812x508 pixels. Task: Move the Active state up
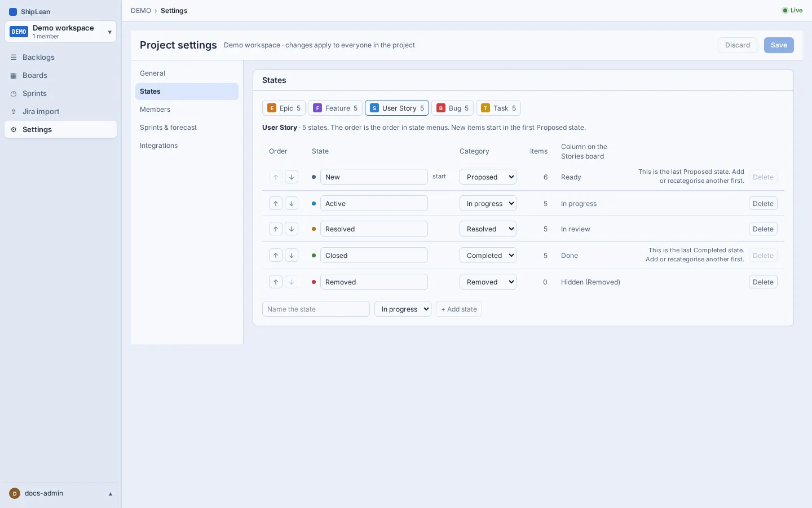[276, 203]
